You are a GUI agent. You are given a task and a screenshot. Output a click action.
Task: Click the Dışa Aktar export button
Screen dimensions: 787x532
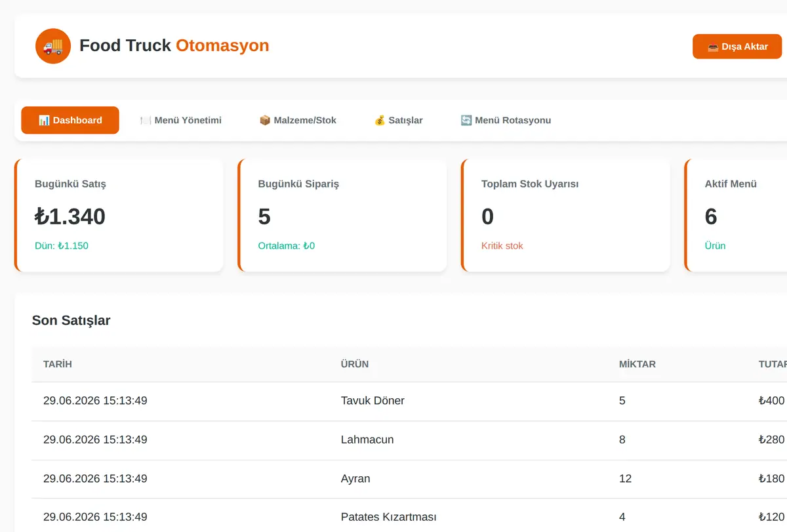(x=738, y=47)
